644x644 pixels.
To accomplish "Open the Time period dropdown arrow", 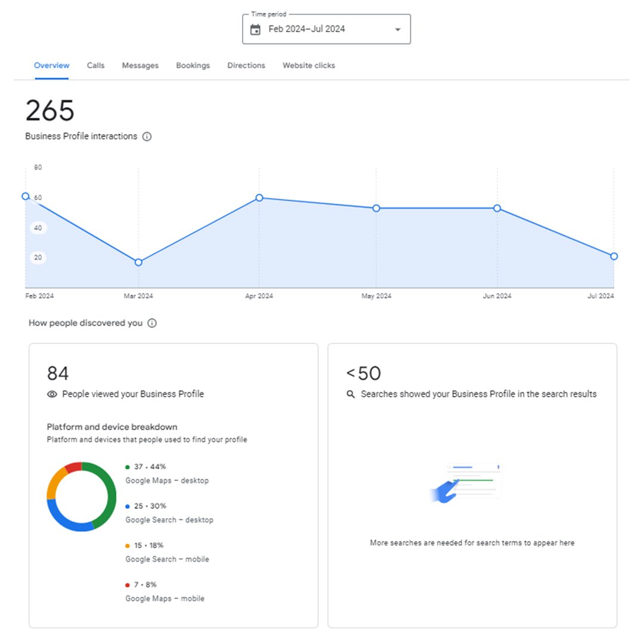I will (398, 29).
